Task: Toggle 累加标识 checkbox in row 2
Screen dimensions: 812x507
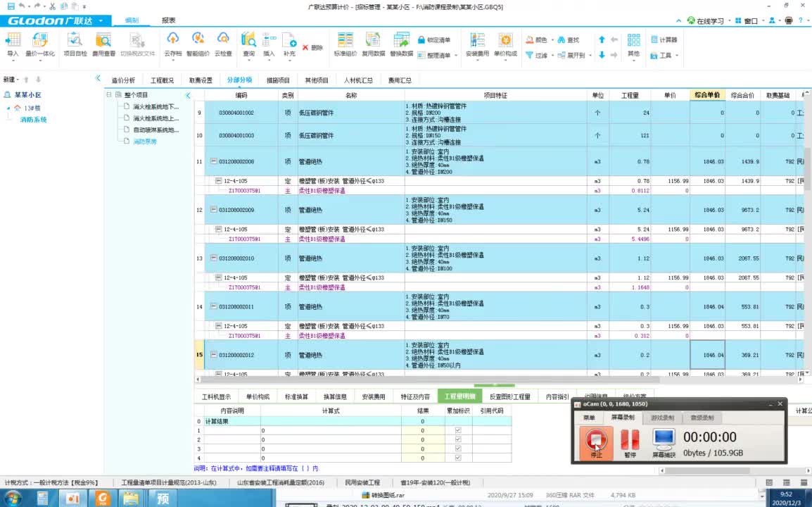Action: pyautogui.click(x=458, y=439)
